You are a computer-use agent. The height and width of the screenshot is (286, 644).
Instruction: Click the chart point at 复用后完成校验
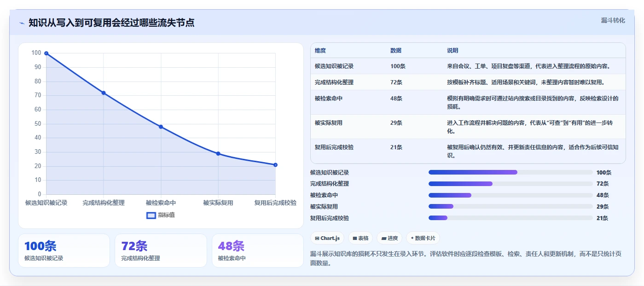[275, 165]
